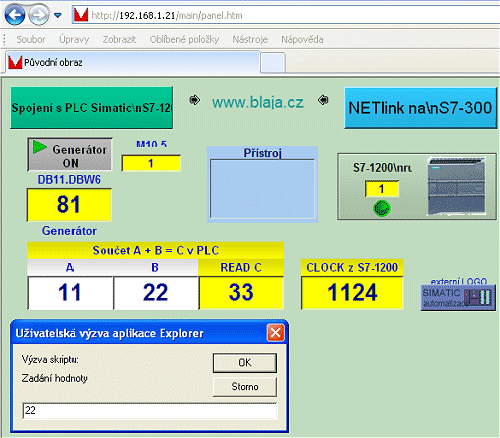This screenshot has width=500, height=438.
Task: Cancel the prompt with Storno
Action: coord(245,387)
